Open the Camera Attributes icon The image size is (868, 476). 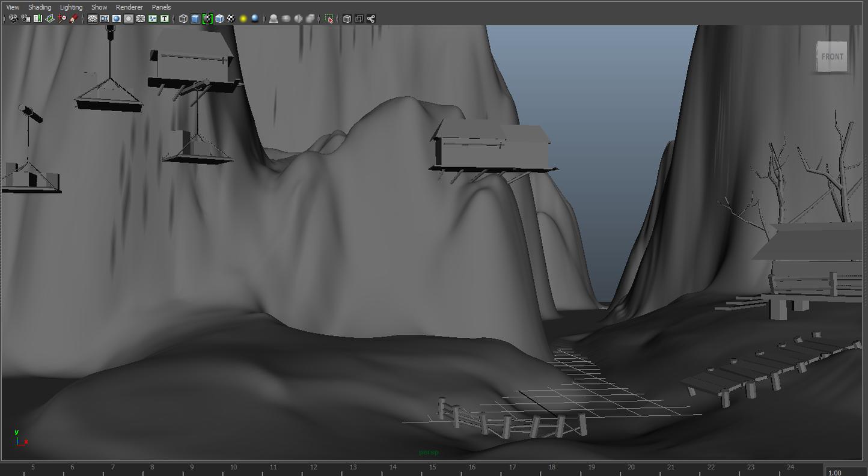(x=25, y=19)
